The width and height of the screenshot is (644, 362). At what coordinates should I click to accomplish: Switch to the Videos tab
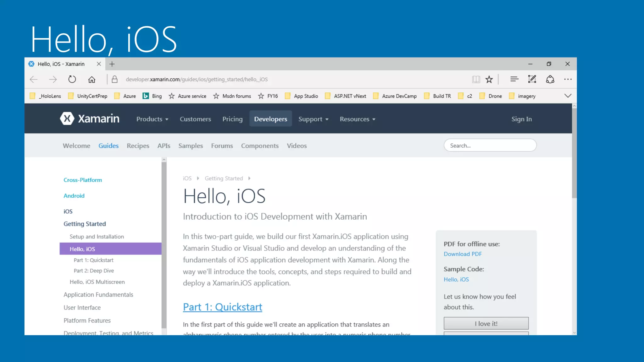tap(297, 146)
